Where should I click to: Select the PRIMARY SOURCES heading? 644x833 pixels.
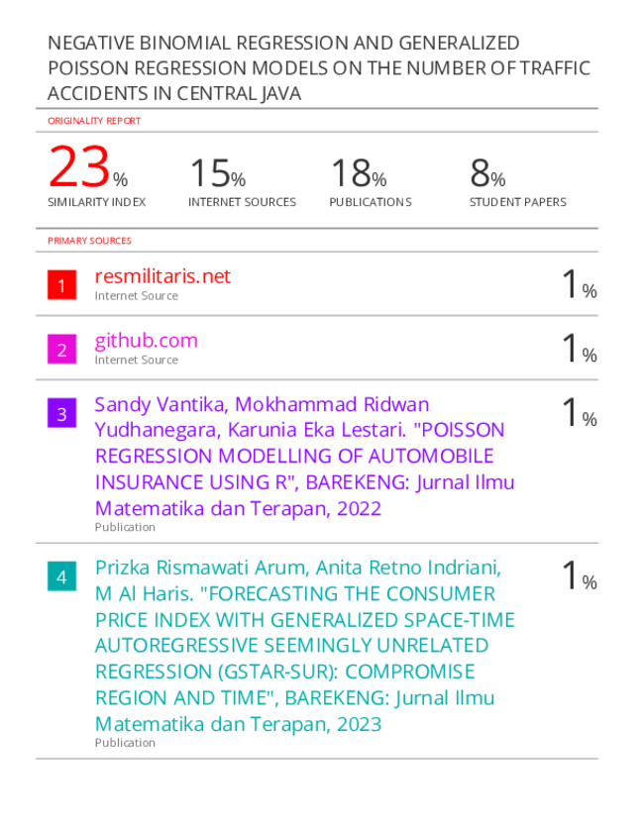[x=89, y=241]
